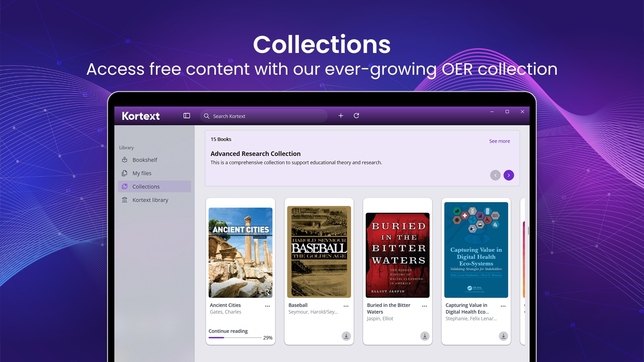Download the Baseball book
644x362 pixels.
(x=346, y=336)
